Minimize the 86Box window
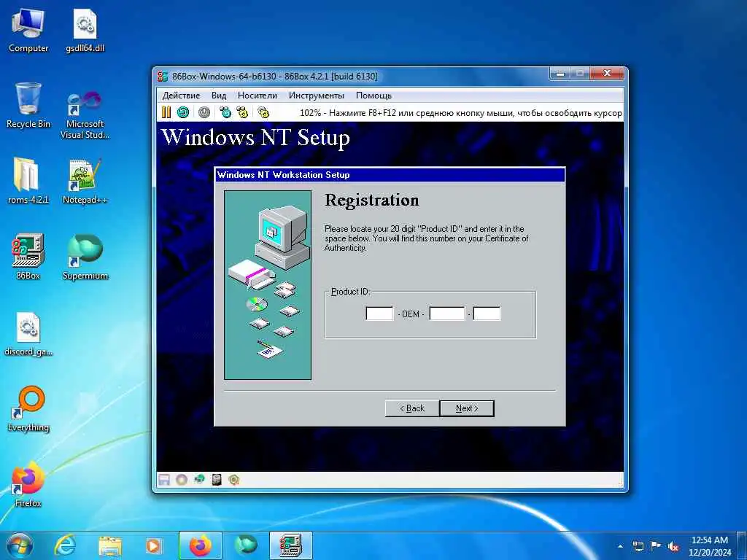The height and width of the screenshot is (560, 747). 560,74
